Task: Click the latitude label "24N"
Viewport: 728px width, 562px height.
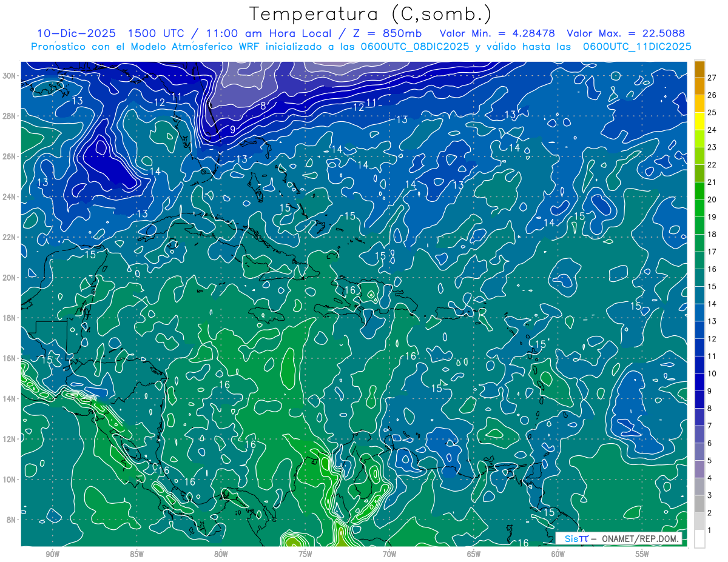Action: coord(10,197)
